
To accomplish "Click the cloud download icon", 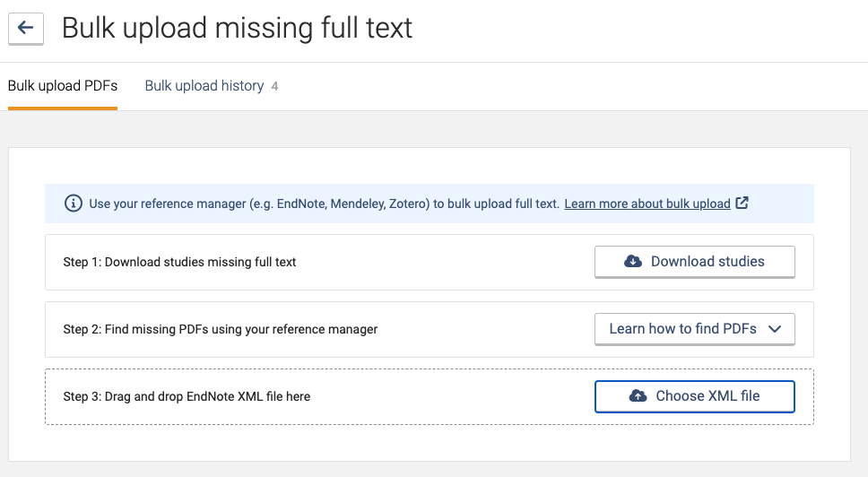I will pyautogui.click(x=633, y=262).
